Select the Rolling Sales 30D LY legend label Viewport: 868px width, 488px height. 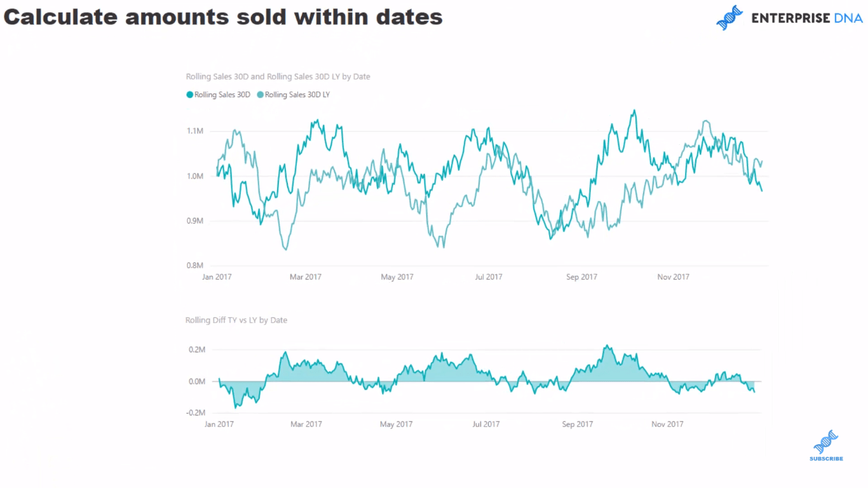[297, 95]
